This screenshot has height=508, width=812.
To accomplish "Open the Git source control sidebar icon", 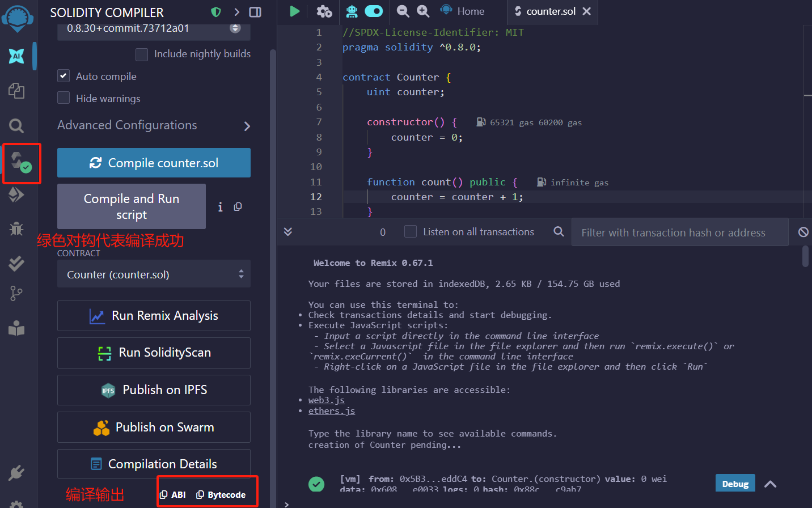I will pos(16,293).
